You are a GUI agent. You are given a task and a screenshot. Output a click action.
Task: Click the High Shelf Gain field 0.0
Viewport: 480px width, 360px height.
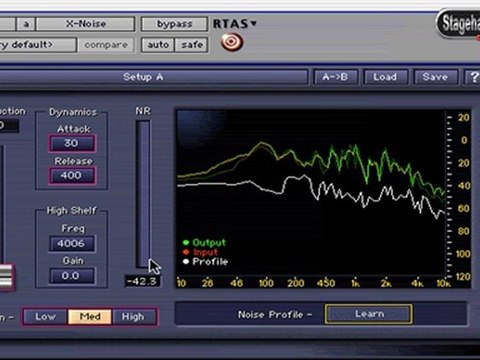(71, 276)
